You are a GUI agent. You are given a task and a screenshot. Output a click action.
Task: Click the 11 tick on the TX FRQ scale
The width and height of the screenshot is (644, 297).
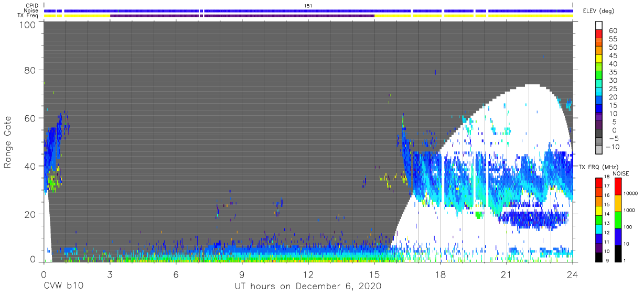point(608,242)
